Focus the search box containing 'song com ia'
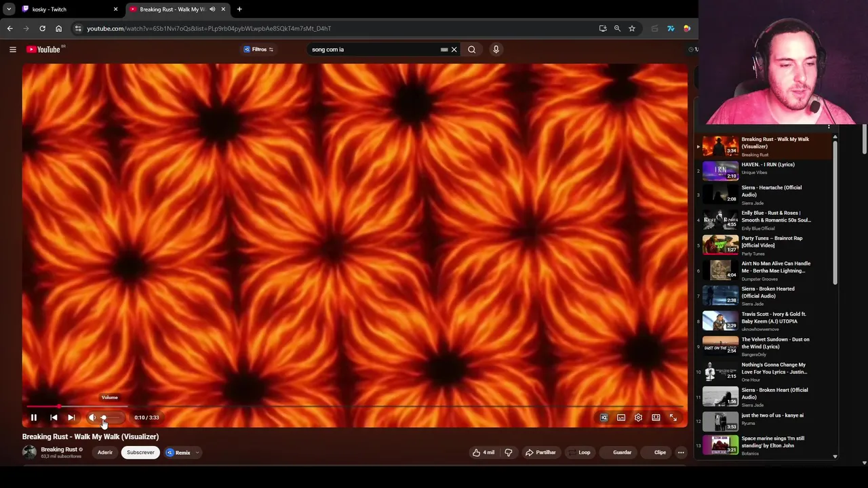The height and width of the screenshot is (488, 868). point(373,49)
